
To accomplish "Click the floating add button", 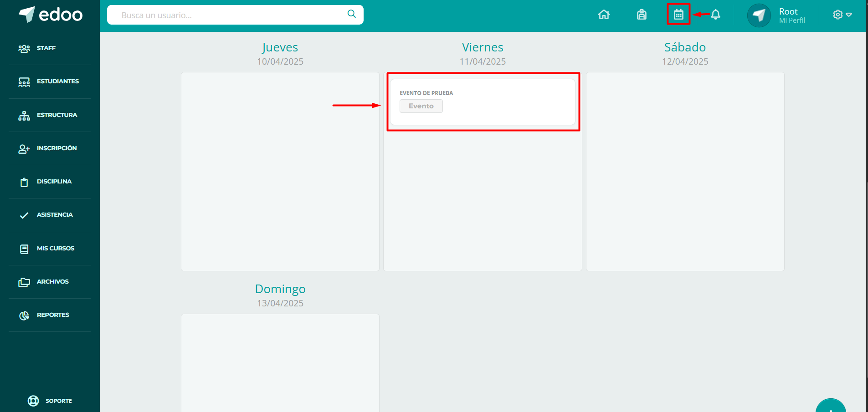I will [831, 406].
